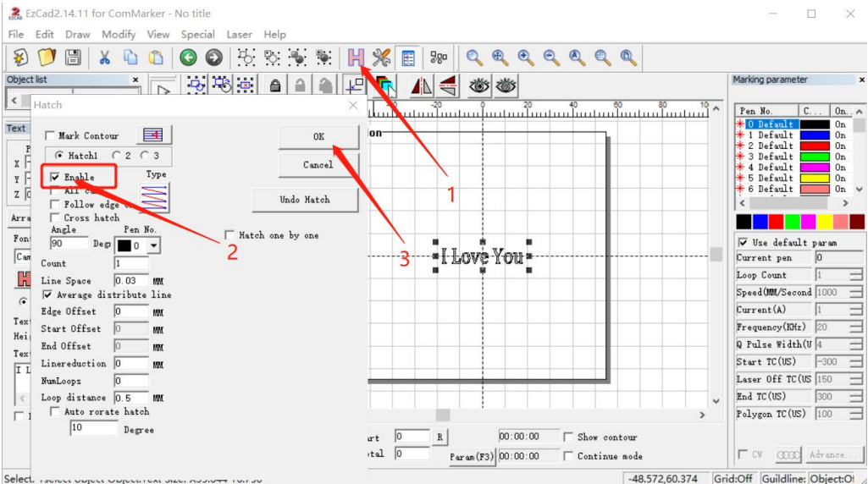Open the Modify menu
Viewport: 868px width, 484px height.
tap(119, 35)
